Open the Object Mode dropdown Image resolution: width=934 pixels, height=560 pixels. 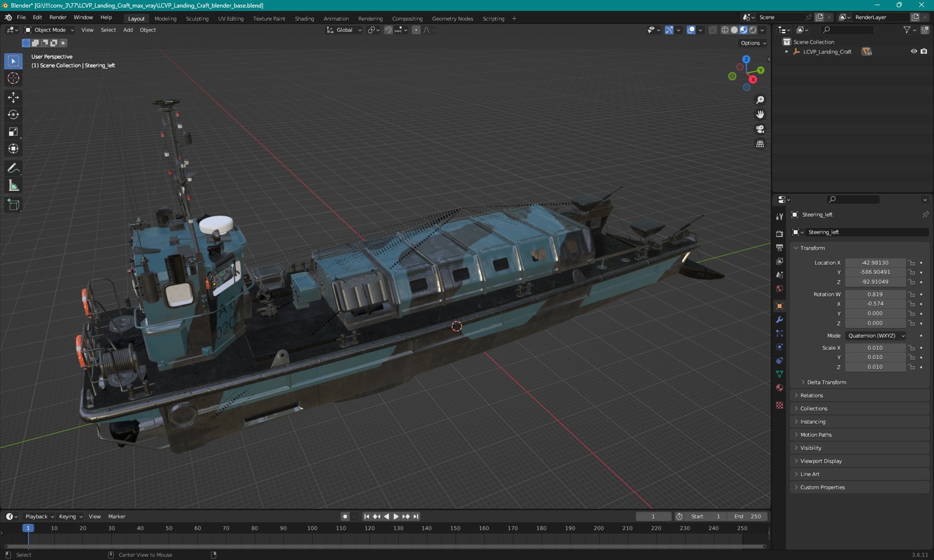point(50,30)
